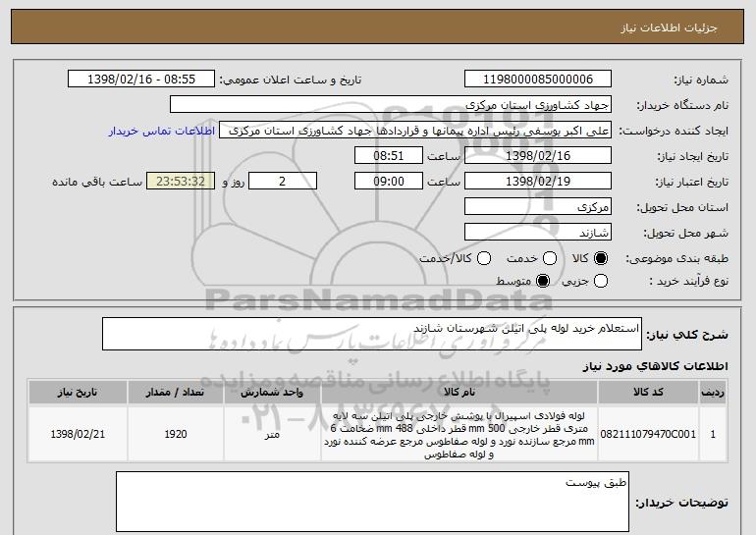Choose the متوسط purchase type radio
Screen dimensions: 756x535
(543, 281)
